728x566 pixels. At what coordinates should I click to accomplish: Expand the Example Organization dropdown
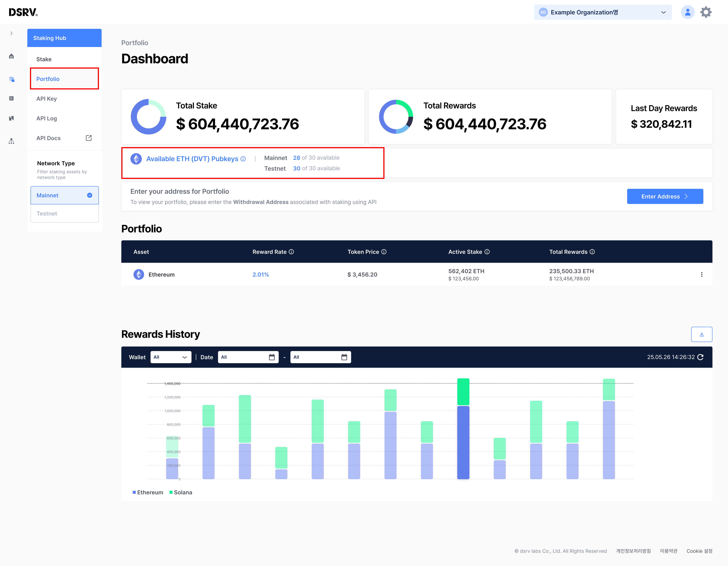coord(602,12)
